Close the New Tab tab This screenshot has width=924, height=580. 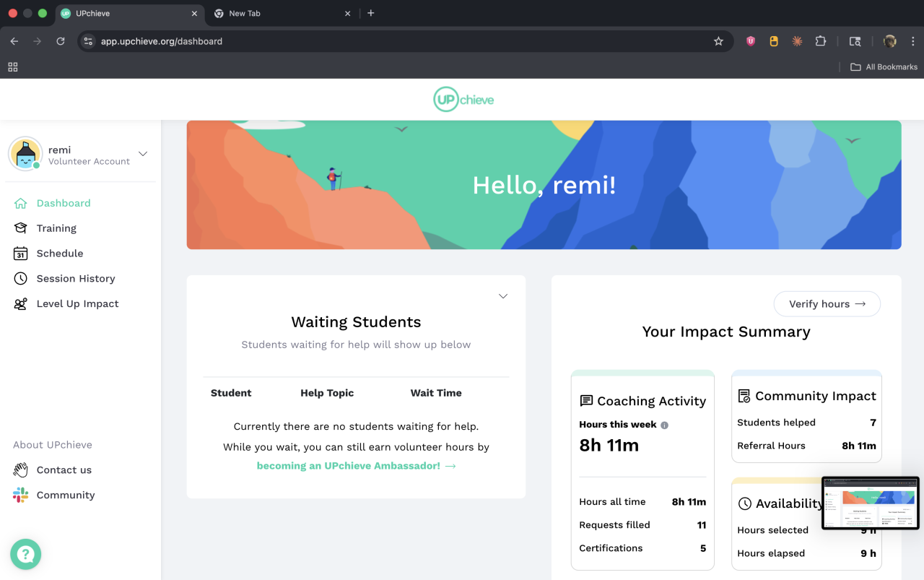(x=347, y=13)
